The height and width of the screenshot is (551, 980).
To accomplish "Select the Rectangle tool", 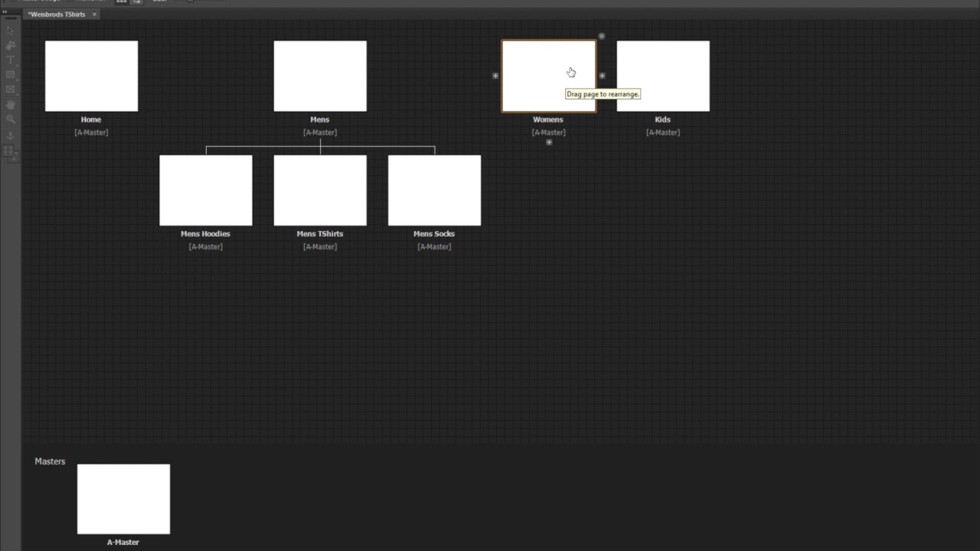I will point(10,74).
